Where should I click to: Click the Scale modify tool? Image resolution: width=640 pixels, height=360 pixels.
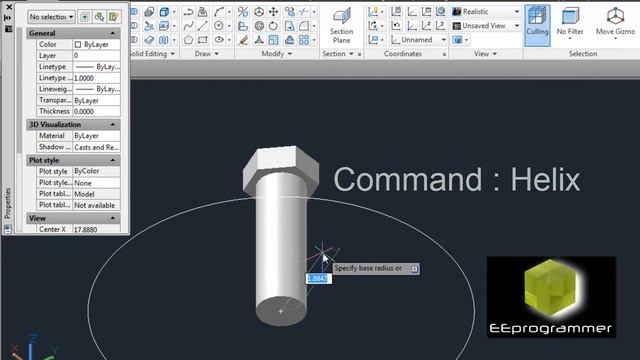(x=273, y=40)
